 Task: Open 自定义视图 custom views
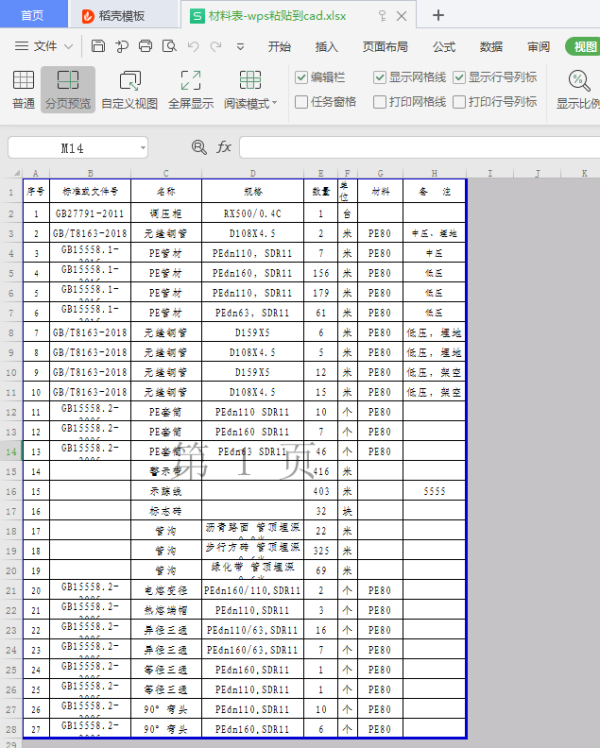(x=130, y=89)
